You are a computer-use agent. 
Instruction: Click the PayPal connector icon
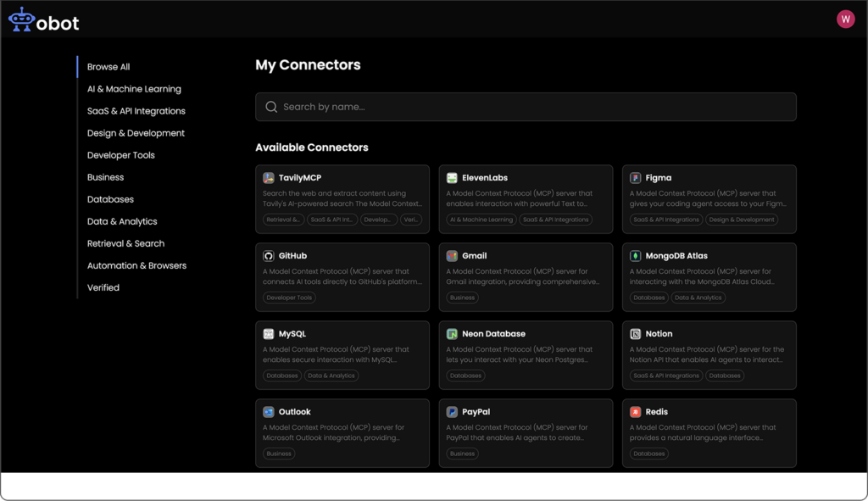pyautogui.click(x=453, y=412)
